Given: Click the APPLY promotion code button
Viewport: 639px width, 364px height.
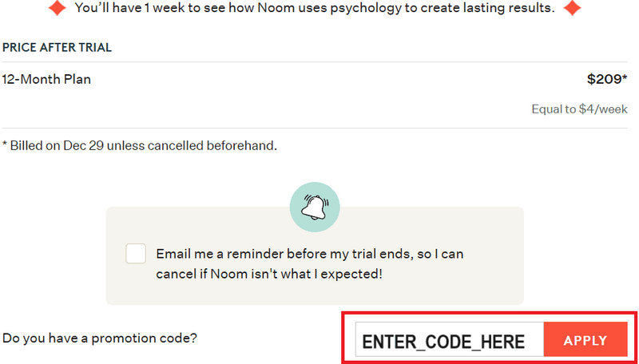Looking at the screenshot, I should click(x=585, y=340).
